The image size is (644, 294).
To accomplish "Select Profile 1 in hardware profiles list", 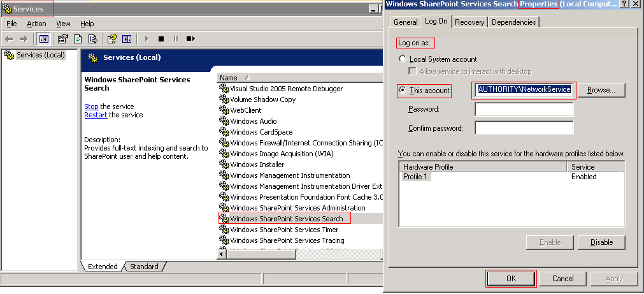I will (x=417, y=177).
